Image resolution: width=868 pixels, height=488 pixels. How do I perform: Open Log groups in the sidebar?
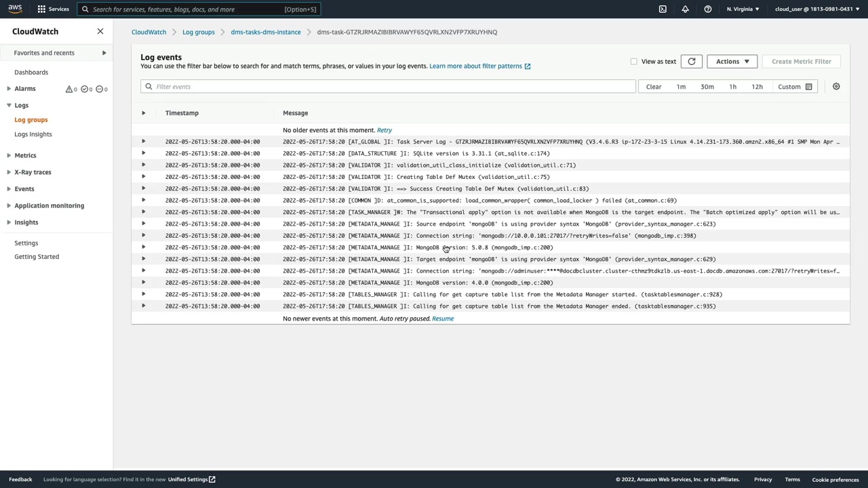31,119
